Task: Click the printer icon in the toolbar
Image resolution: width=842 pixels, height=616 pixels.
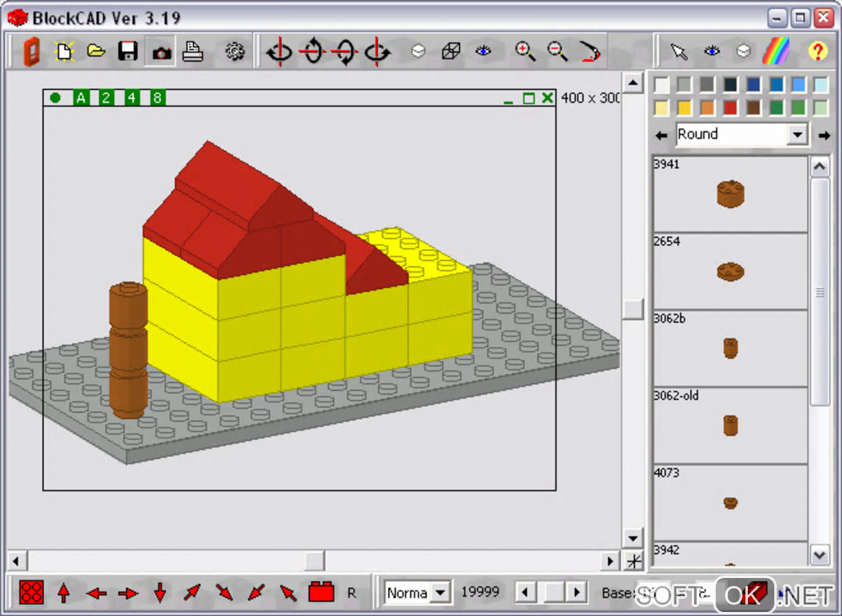Action: coord(192,51)
